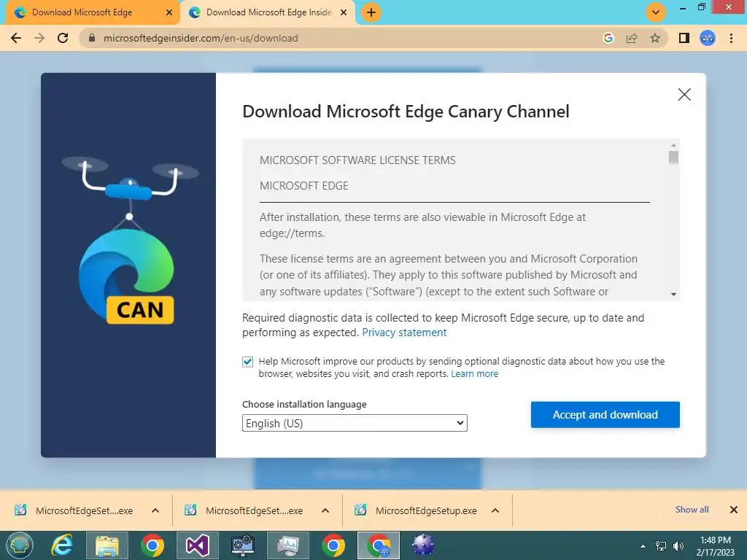This screenshot has height=560, width=747.
Task: Open the first Chrome taskbar icon
Action: tap(152, 545)
